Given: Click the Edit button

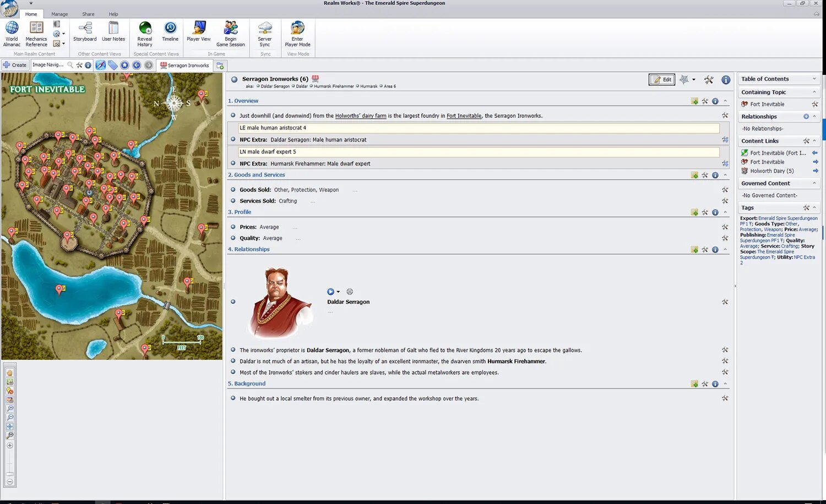Looking at the screenshot, I should pos(662,80).
